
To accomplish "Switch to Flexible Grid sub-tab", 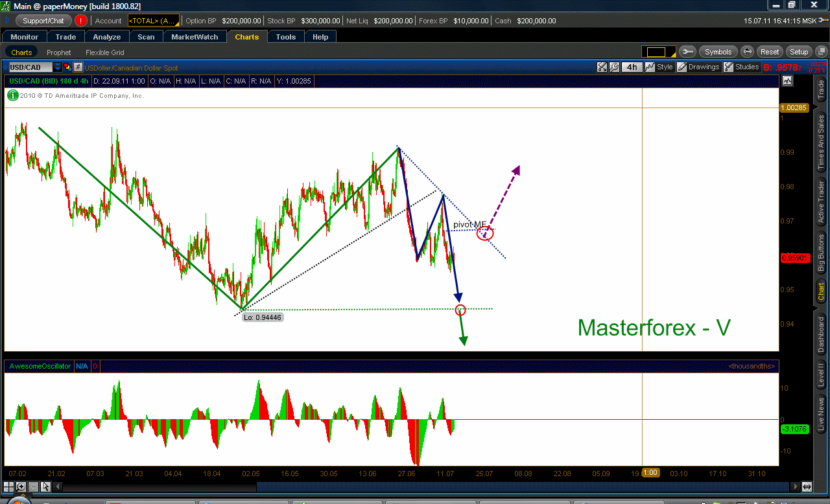I will coord(104,52).
